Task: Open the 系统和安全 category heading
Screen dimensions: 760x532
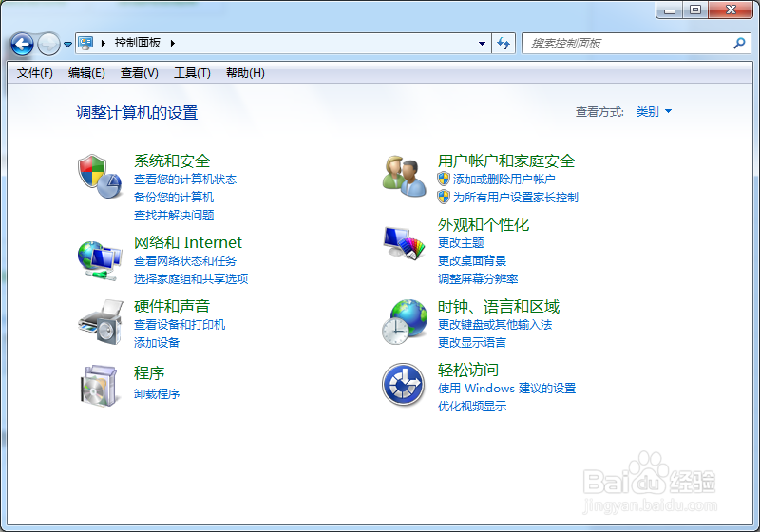Action: pos(172,161)
